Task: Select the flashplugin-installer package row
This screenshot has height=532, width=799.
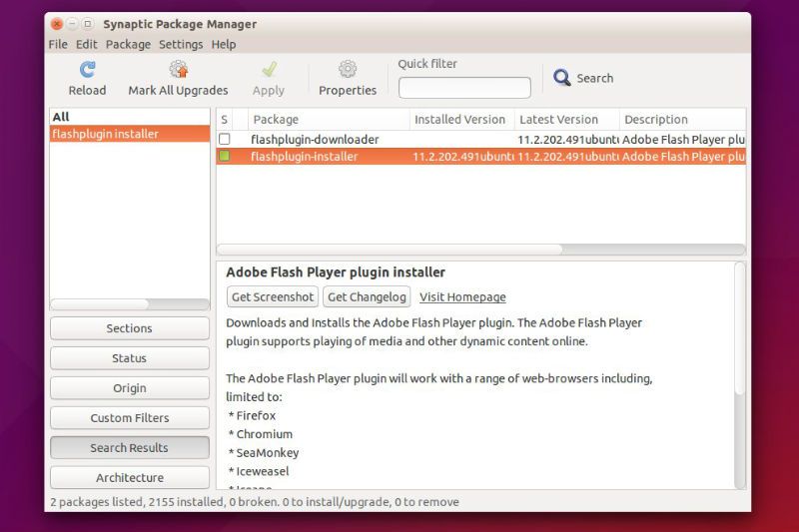Action: coord(481,157)
